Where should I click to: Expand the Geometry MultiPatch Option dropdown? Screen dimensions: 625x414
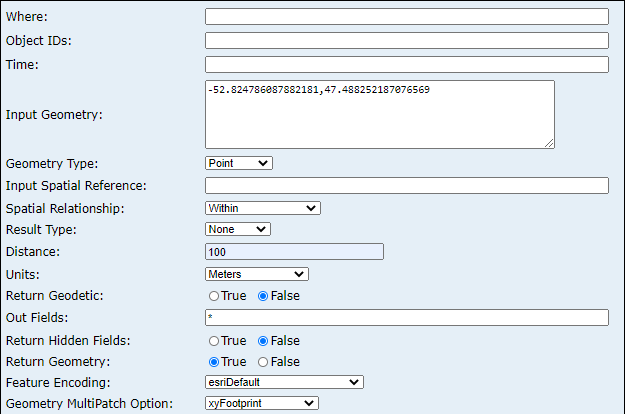pos(261,403)
